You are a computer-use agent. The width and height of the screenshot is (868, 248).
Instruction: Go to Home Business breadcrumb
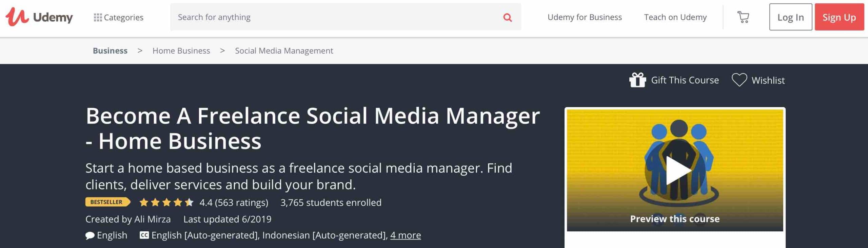(181, 51)
